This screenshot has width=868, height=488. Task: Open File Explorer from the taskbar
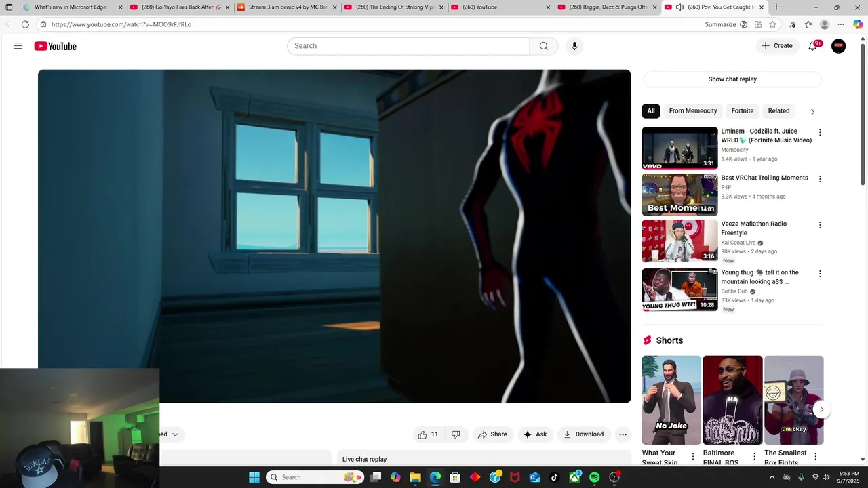pyautogui.click(x=415, y=477)
